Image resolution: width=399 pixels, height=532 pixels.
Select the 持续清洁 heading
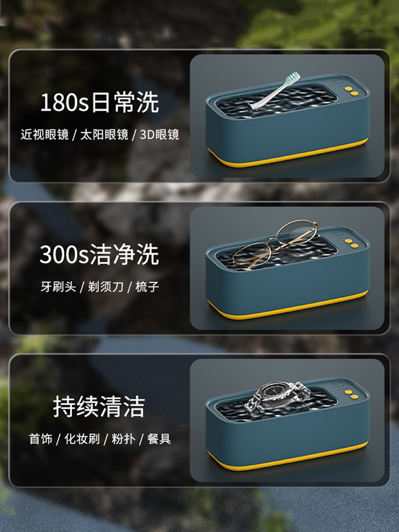(99, 406)
